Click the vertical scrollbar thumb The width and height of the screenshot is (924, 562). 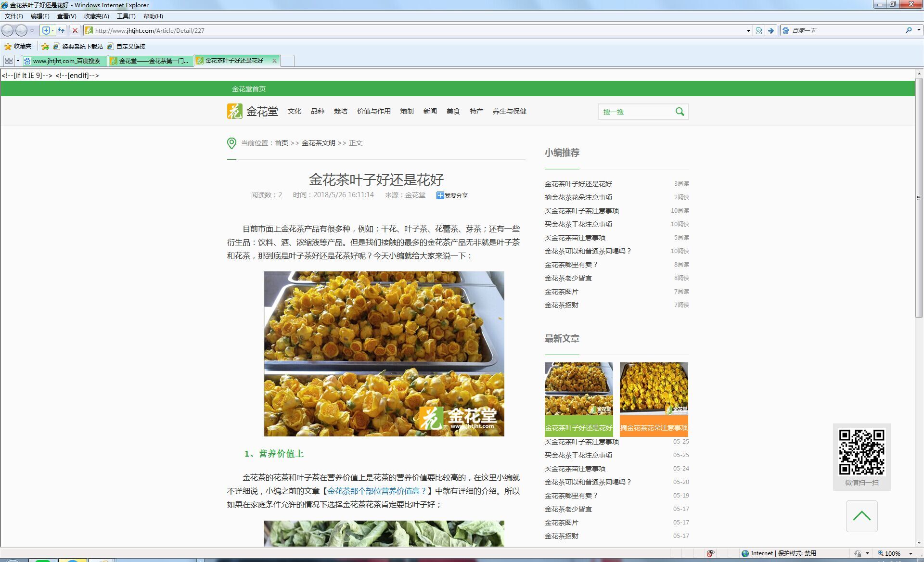coord(919,197)
